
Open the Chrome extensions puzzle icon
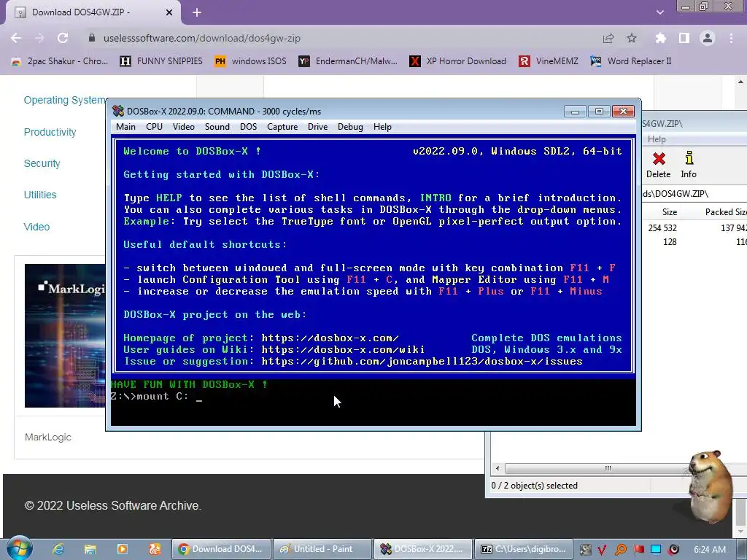[x=660, y=38]
